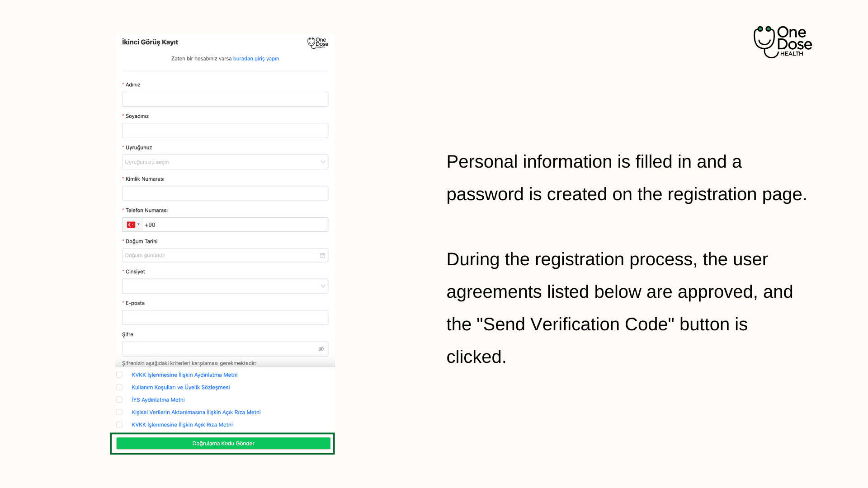
Task: Expand the Uyruğunuz dropdown
Action: pyautogui.click(x=225, y=162)
